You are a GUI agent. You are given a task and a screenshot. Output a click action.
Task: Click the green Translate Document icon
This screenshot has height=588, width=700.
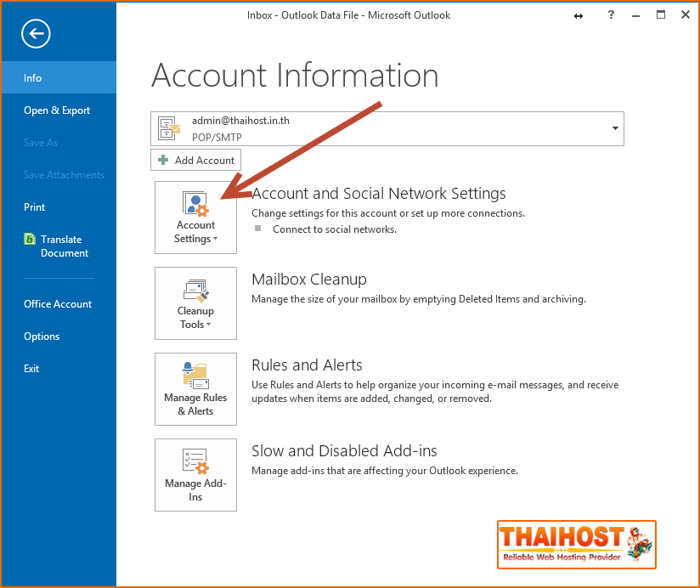30,239
